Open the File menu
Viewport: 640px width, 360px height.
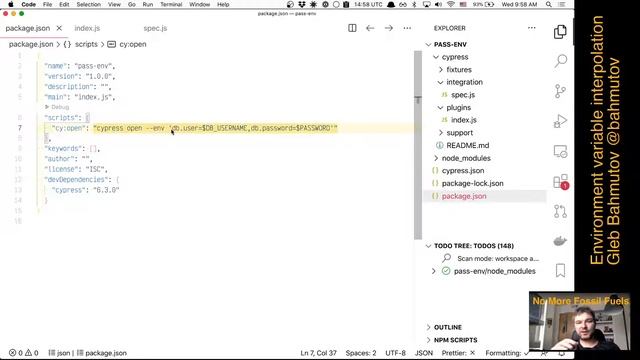tap(47, 4)
